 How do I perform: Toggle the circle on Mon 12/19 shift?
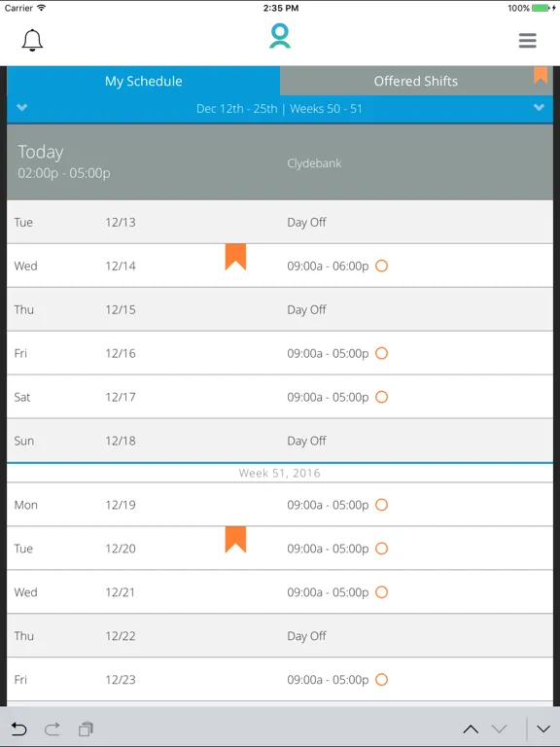coord(381,505)
